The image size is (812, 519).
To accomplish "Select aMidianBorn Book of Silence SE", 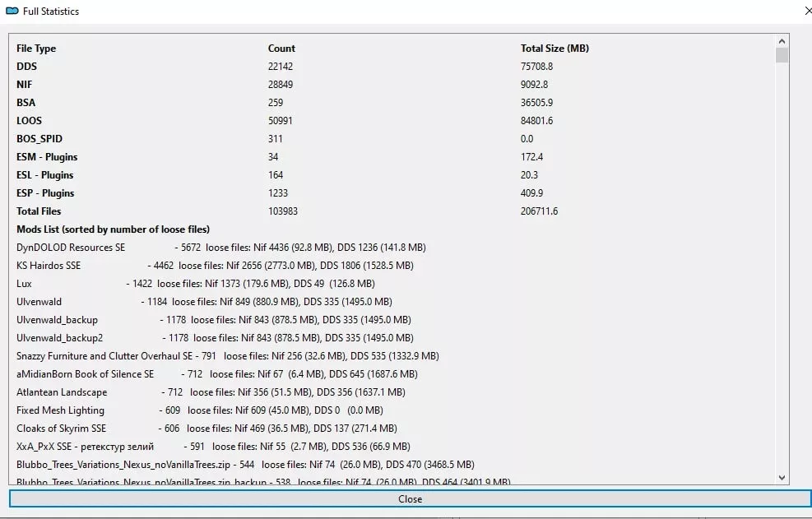I will (x=217, y=374).
